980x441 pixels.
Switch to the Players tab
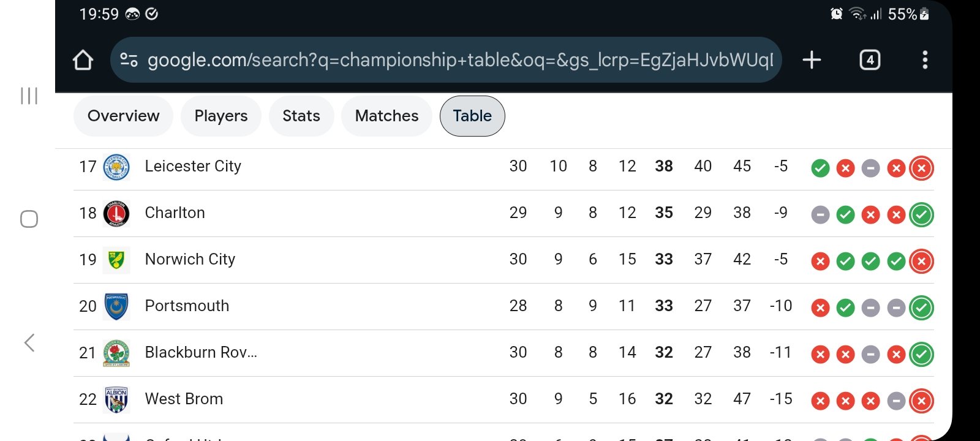(x=221, y=116)
